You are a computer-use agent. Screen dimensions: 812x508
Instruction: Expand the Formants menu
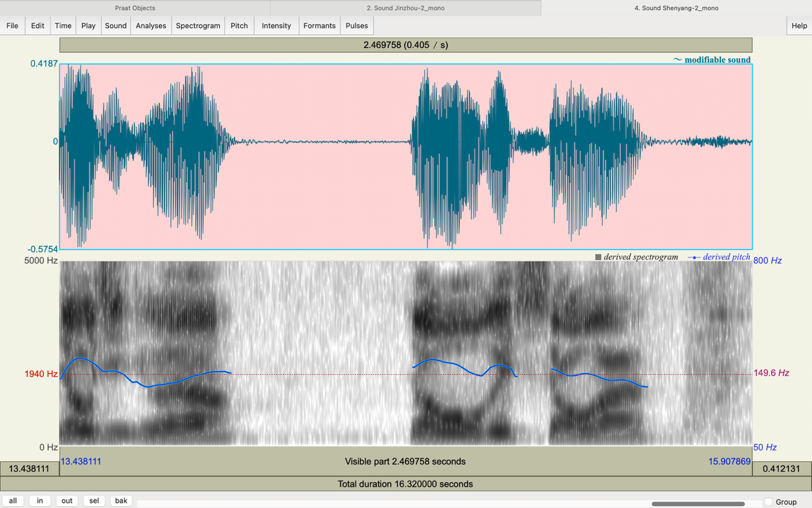point(319,26)
